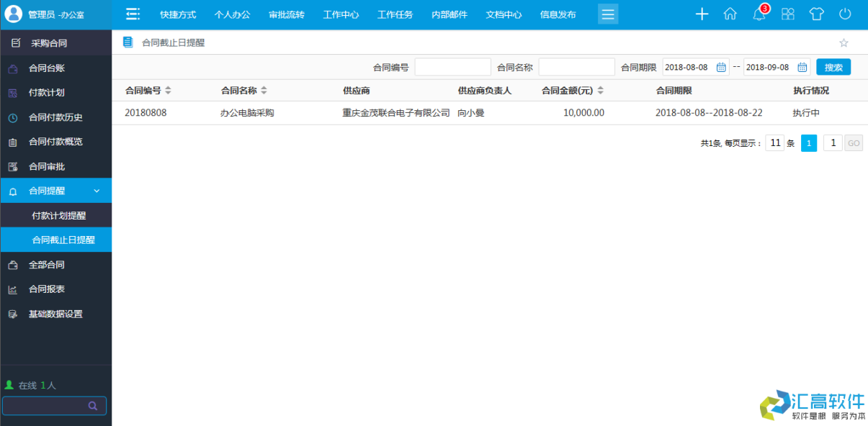The image size is (868, 426).
Task: Switch to 付款计划提醒 in sidebar
Action: click(56, 214)
